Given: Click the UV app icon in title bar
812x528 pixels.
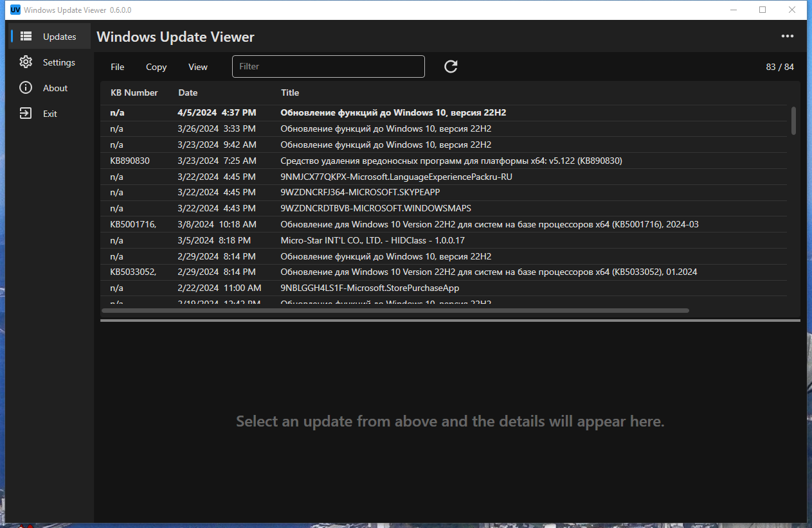Looking at the screenshot, I should pos(15,10).
